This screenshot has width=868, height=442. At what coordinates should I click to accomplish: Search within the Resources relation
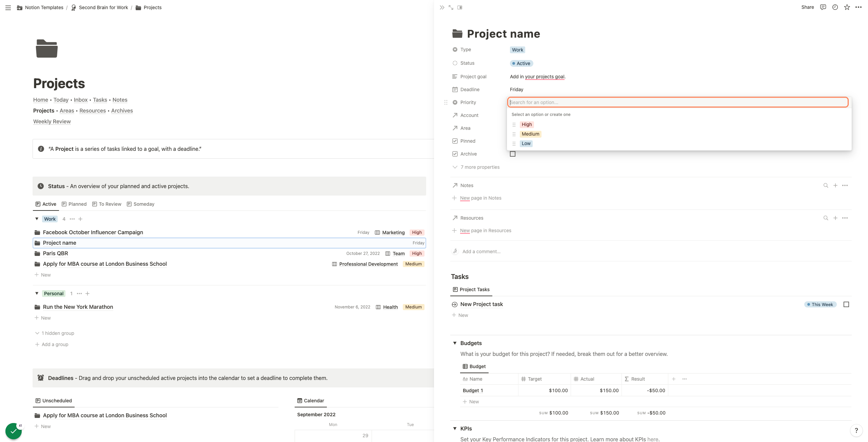(x=826, y=218)
